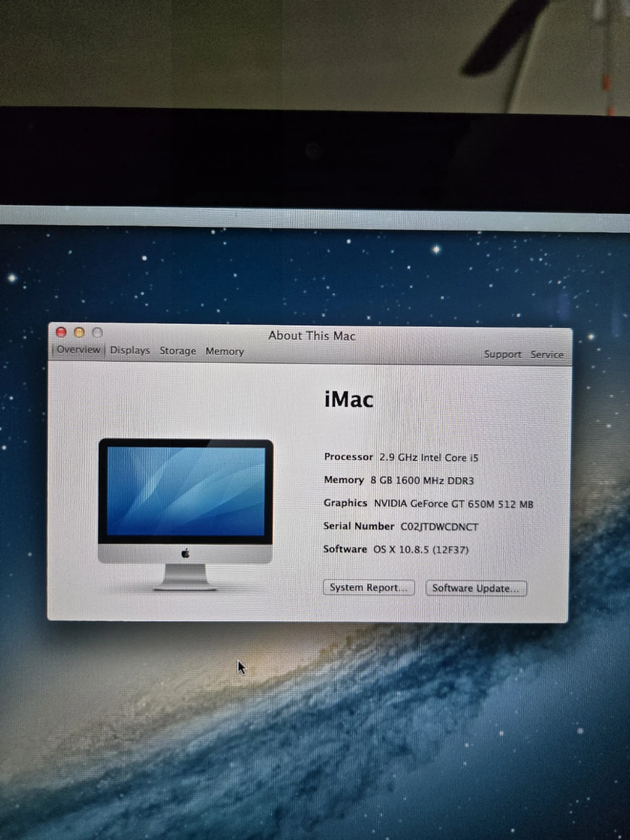The width and height of the screenshot is (630, 840).
Task: Click the Processor label
Action: tap(348, 457)
